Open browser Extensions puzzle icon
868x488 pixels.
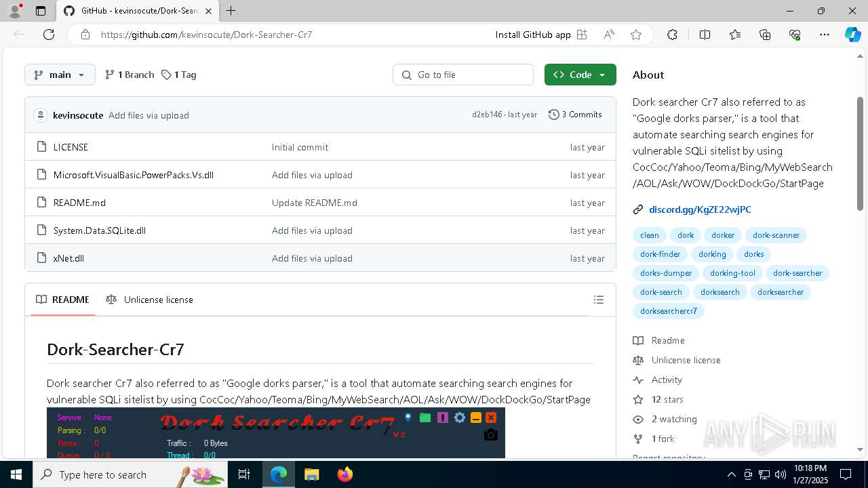[672, 35]
